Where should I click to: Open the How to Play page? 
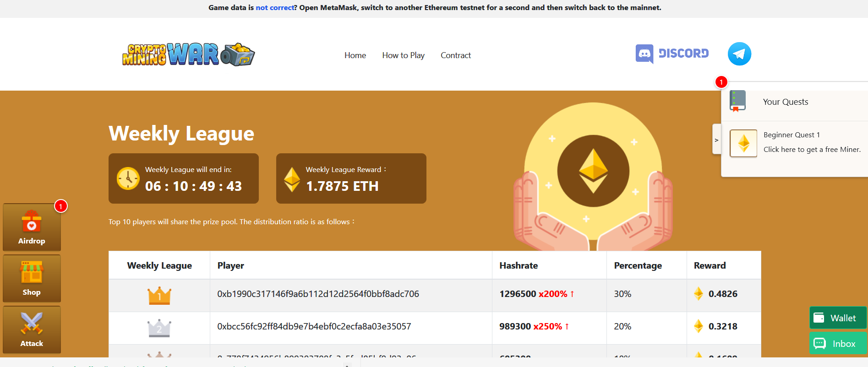click(403, 55)
